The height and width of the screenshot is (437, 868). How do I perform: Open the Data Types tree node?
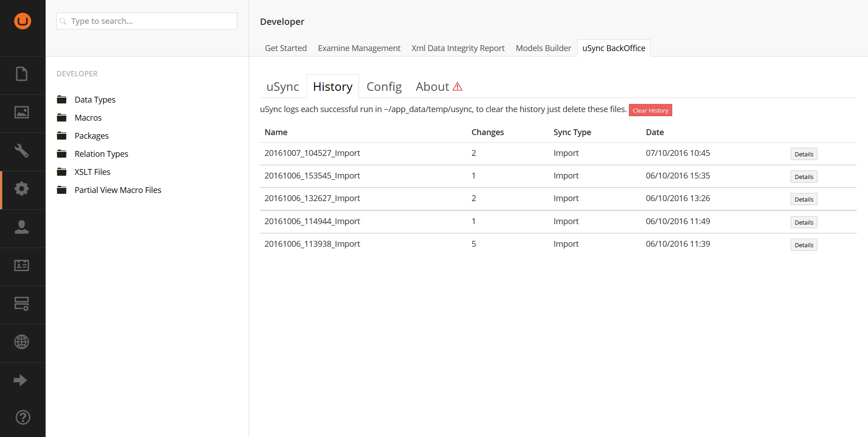(95, 99)
